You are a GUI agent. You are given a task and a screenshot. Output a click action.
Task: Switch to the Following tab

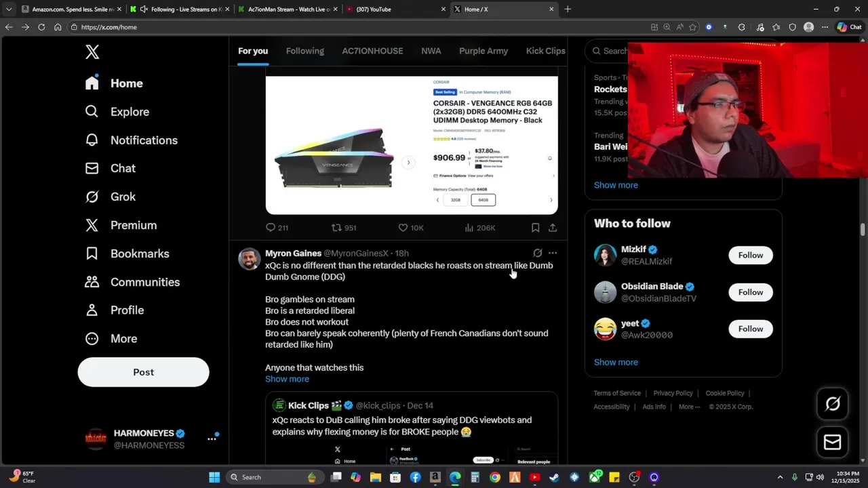click(x=305, y=51)
